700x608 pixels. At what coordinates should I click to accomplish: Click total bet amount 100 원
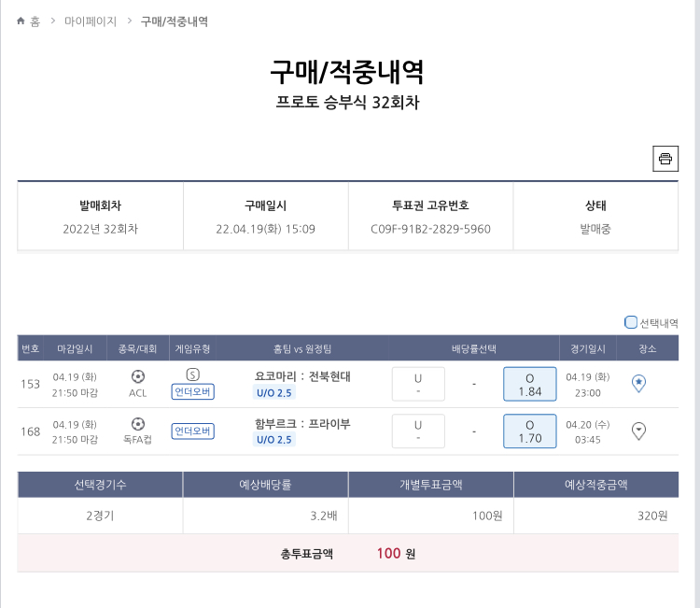[396, 554]
